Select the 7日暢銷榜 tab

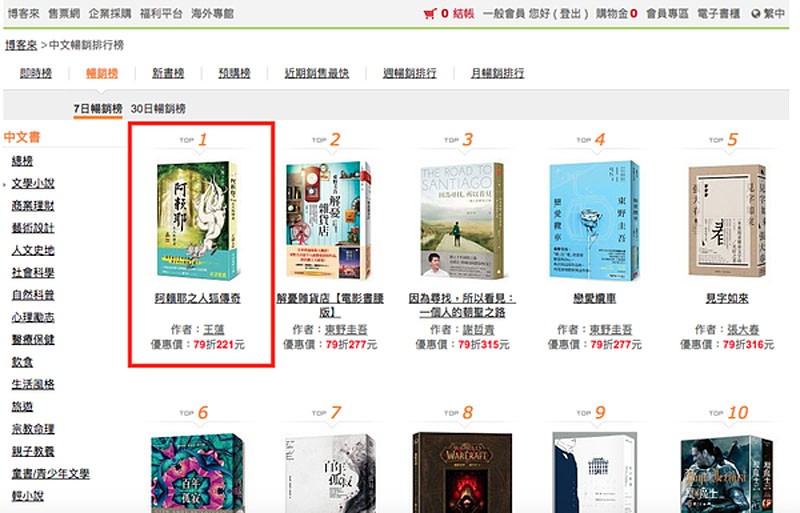[x=97, y=109]
